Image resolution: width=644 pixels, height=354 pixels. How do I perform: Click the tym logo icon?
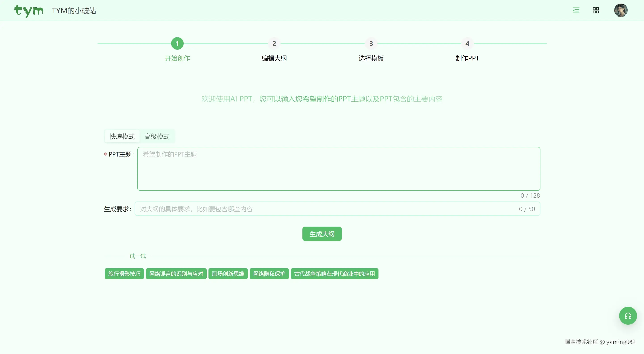28,11
